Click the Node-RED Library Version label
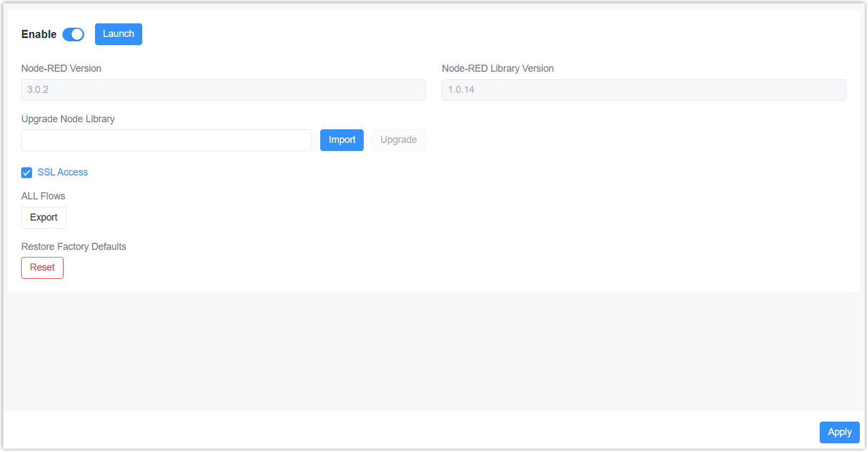This screenshot has width=868, height=452. click(x=498, y=68)
